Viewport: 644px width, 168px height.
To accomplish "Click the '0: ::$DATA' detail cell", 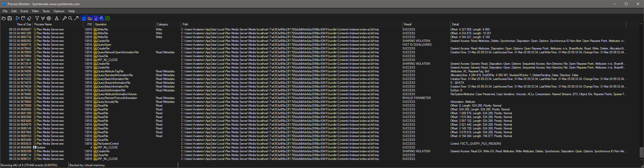I will (457, 83).
